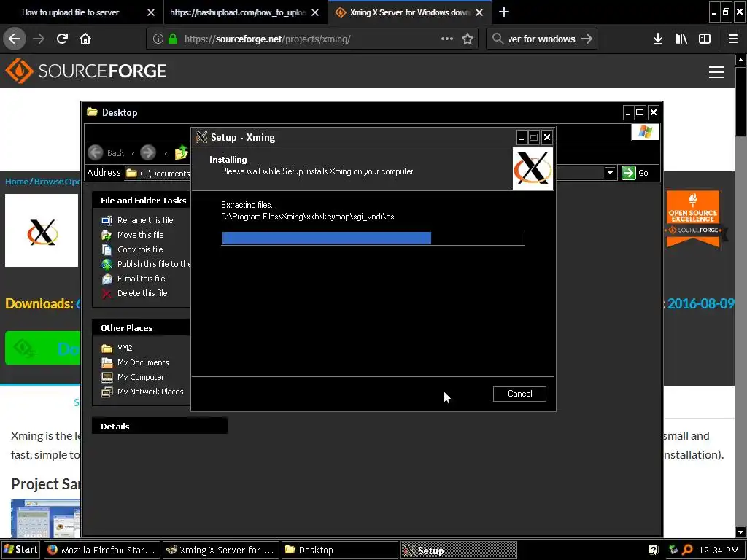Open the Windows Start menu
Image resolution: width=747 pixels, height=560 pixels.
(21, 550)
